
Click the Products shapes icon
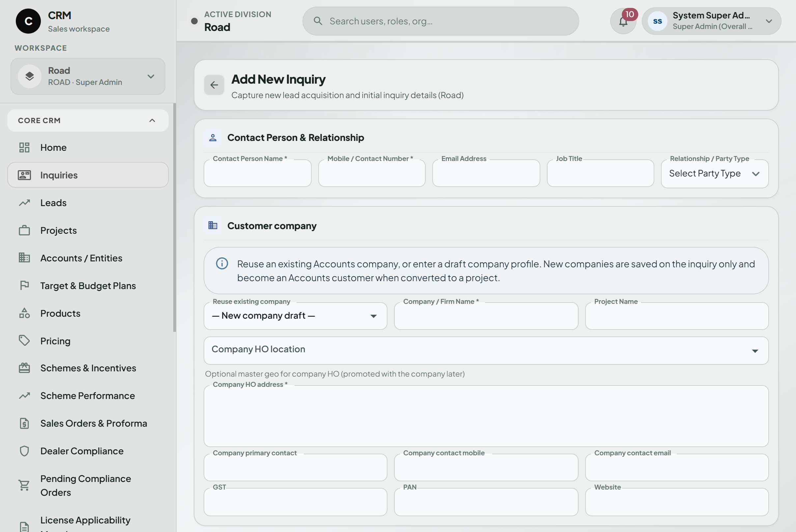point(24,313)
